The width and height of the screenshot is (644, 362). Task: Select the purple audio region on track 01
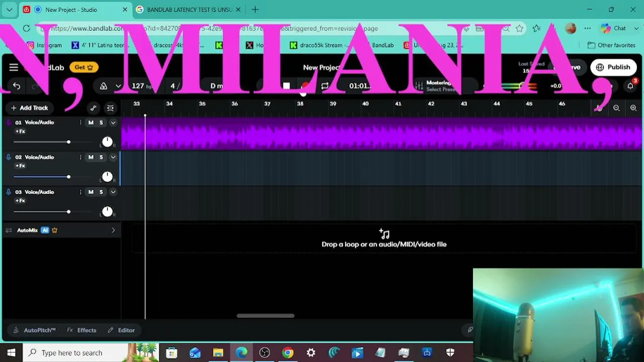(x=382, y=134)
